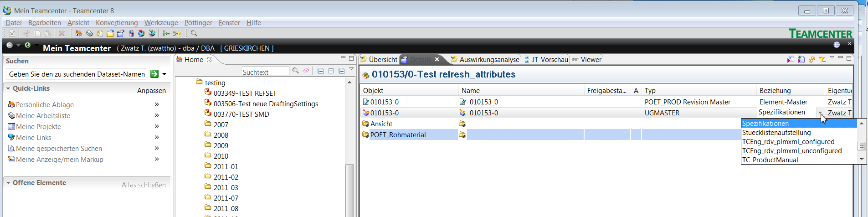
Task: Click the properties sheet toolbar icon
Action: click(121, 33)
